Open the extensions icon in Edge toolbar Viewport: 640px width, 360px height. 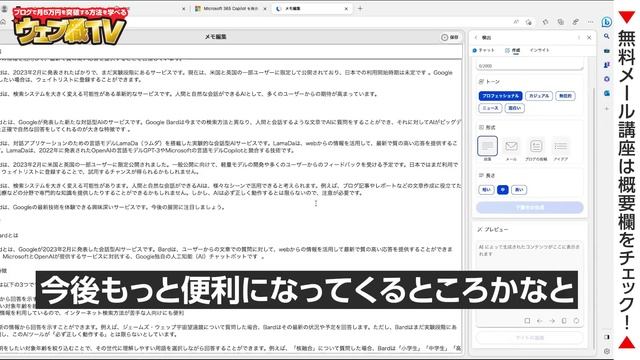coord(546,22)
